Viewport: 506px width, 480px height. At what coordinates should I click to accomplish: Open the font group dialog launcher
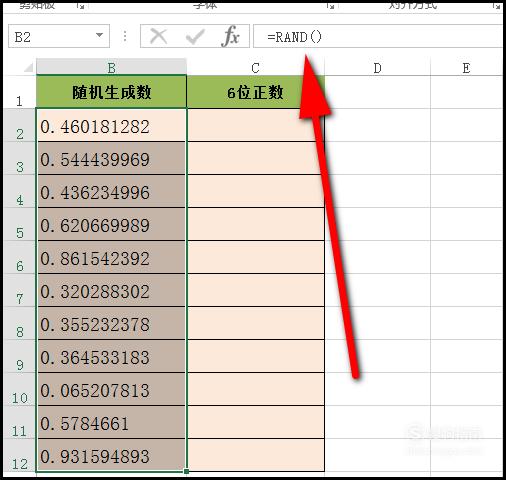(330, 5)
